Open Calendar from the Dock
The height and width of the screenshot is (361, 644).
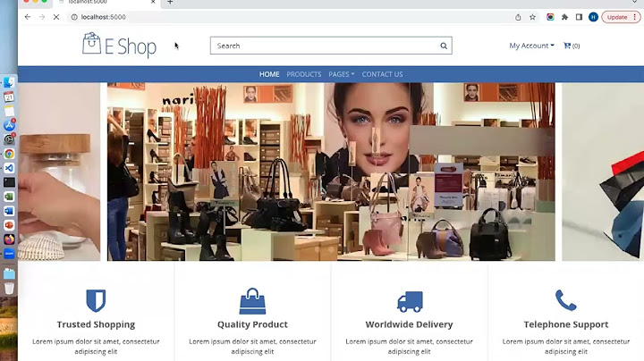9,97
